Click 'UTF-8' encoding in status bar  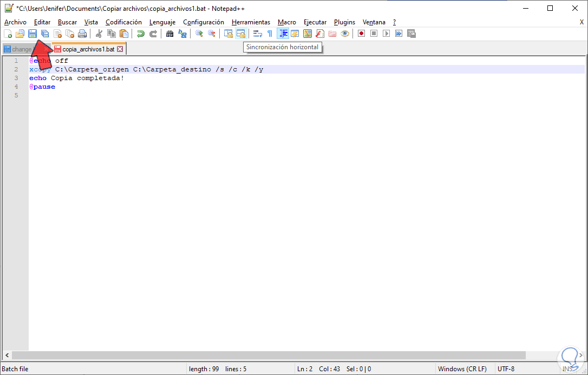coord(506,369)
